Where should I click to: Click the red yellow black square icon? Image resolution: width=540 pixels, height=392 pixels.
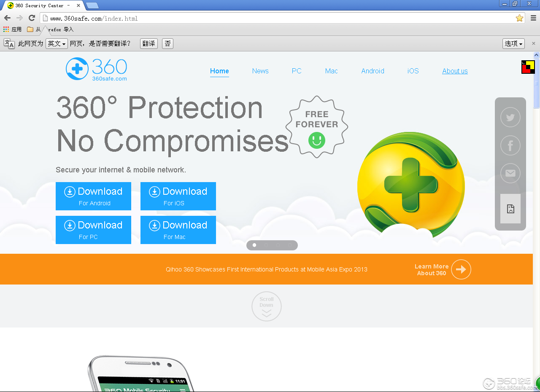click(x=528, y=67)
